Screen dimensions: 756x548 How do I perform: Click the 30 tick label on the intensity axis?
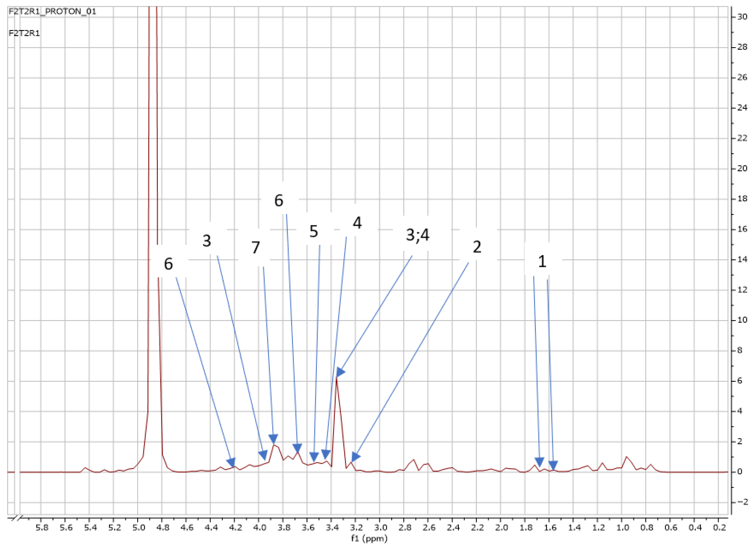[x=742, y=17]
